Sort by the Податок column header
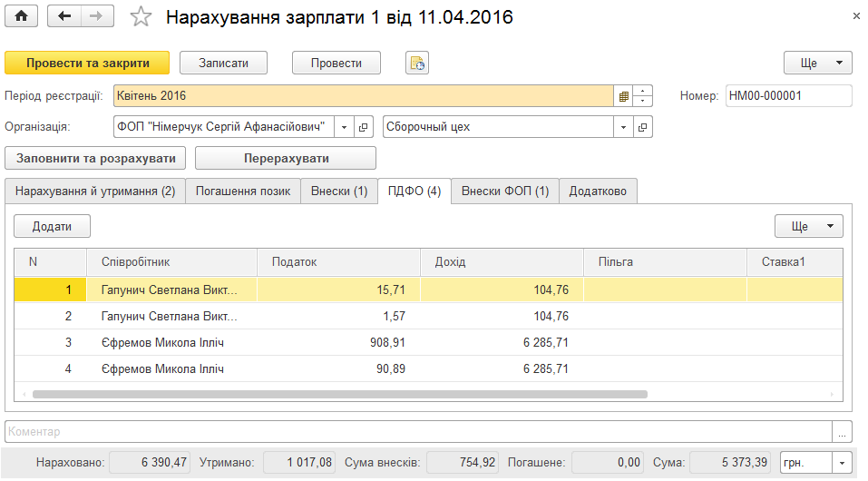Screen dimensions: 868x481 339,262
